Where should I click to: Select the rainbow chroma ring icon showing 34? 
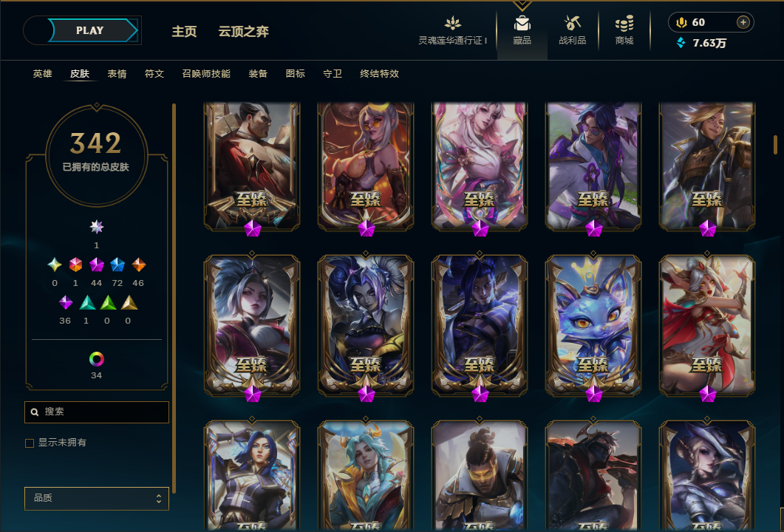pos(97,358)
